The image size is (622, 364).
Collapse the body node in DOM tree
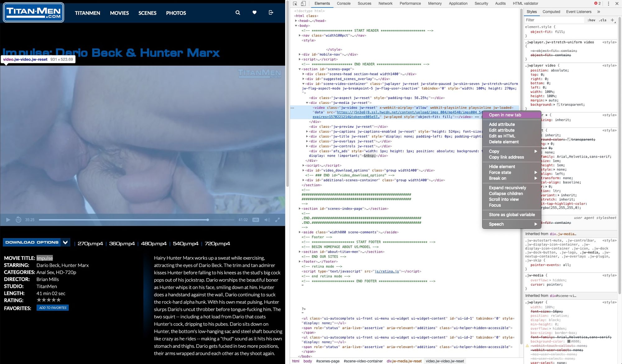(296, 26)
